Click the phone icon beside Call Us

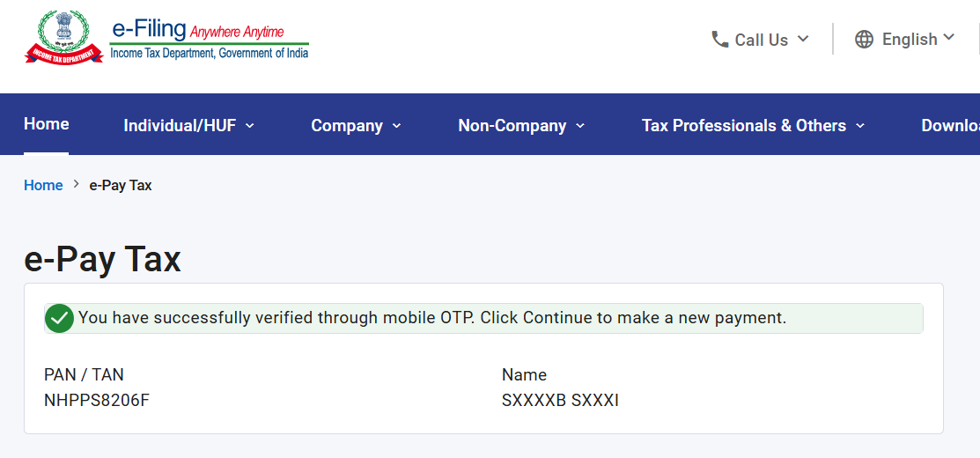tap(720, 40)
